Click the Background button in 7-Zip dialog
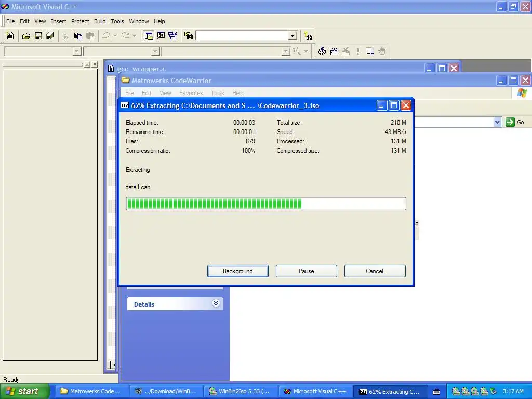 pyautogui.click(x=238, y=271)
